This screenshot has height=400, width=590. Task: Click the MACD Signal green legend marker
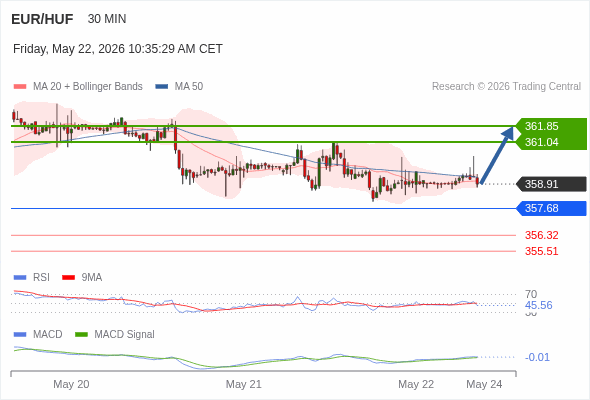click(81, 335)
